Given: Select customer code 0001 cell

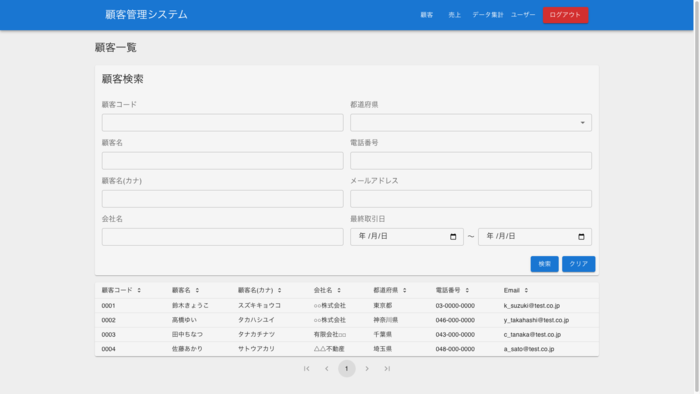Looking at the screenshot, I should (108, 306).
